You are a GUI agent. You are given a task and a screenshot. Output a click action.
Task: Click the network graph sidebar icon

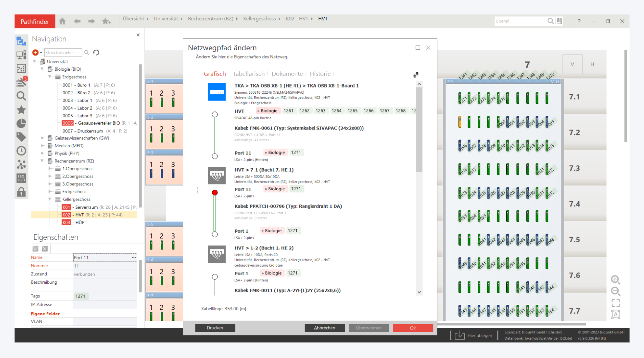pos(21,164)
